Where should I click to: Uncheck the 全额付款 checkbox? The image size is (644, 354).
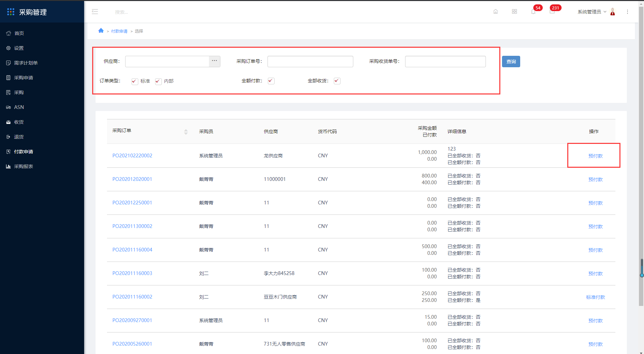[271, 81]
